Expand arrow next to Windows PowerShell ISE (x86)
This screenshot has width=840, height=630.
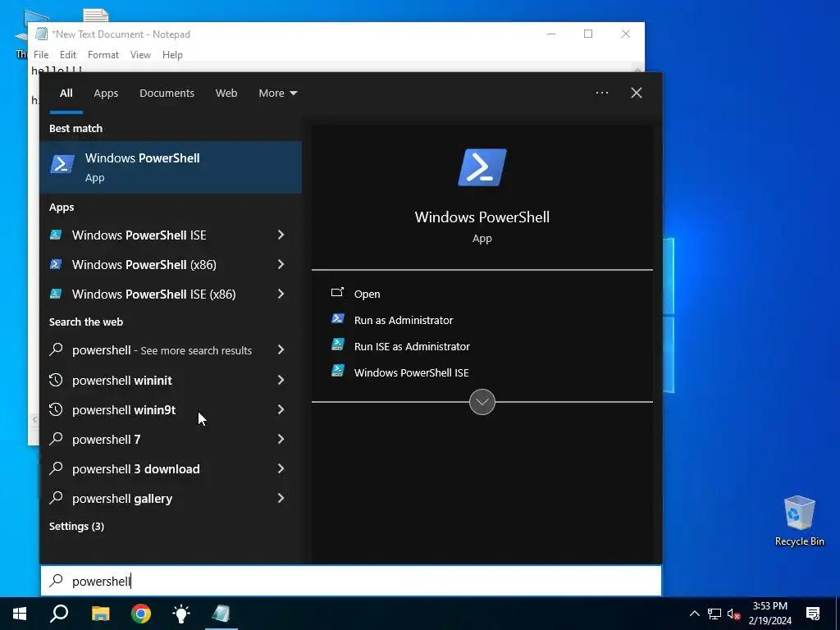[x=281, y=294]
